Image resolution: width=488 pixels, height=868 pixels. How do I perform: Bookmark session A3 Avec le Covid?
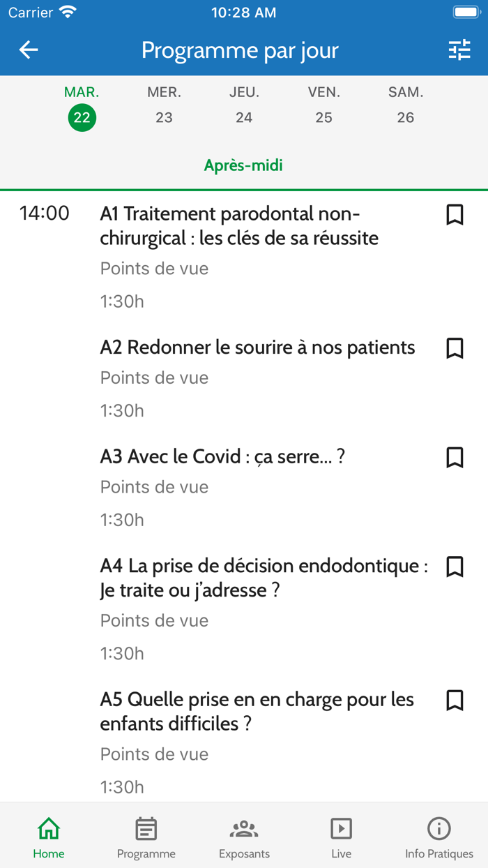tap(455, 458)
